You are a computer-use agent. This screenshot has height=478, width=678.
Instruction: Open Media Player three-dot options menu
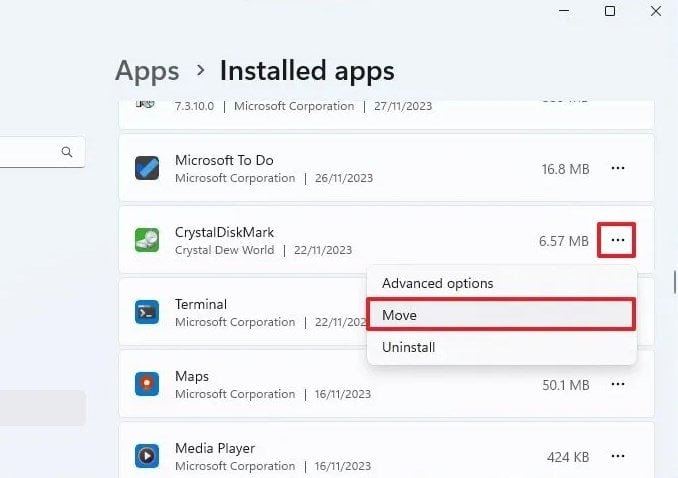(x=617, y=456)
